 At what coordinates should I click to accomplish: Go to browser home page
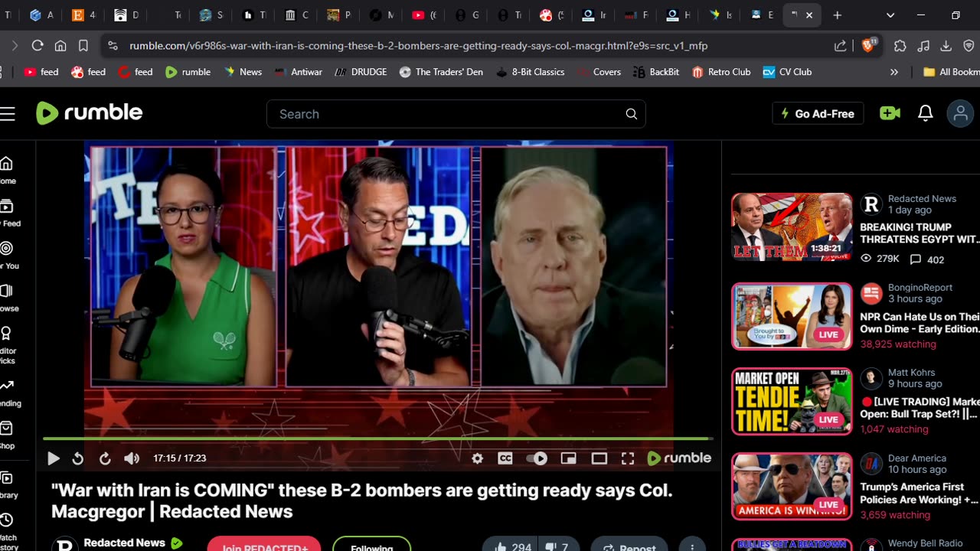click(x=60, y=46)
